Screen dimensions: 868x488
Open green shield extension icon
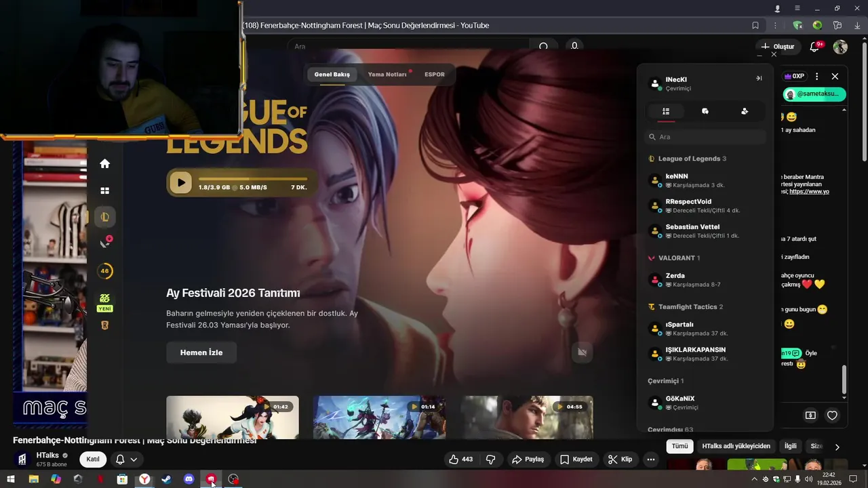pyautogui.click(x=797, y=25)
